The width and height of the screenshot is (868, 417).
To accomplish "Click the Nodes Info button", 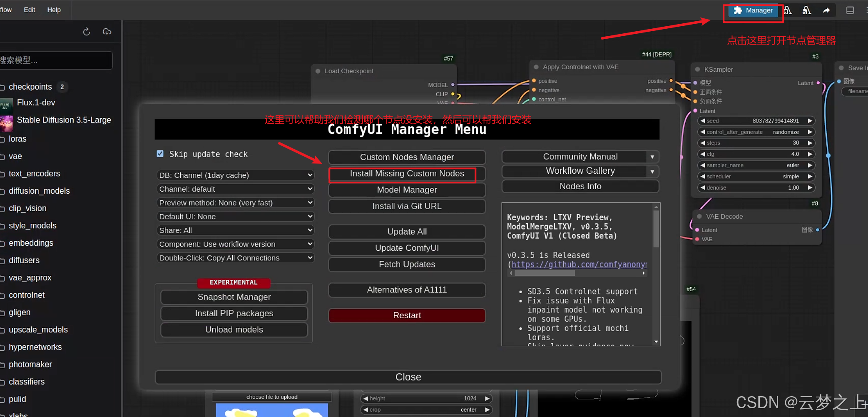I will tap(580, 186).
